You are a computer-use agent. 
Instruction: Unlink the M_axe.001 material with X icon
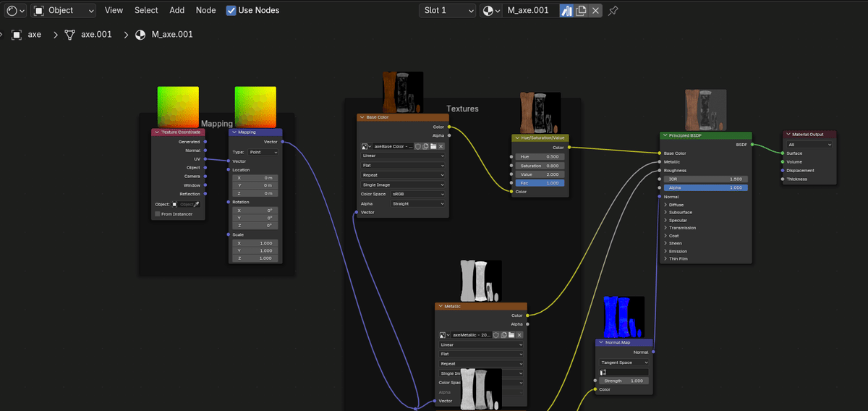click(595, 10)
